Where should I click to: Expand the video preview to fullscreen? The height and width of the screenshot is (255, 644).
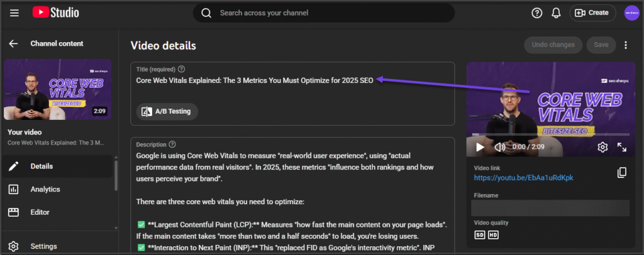click(621, 147)
